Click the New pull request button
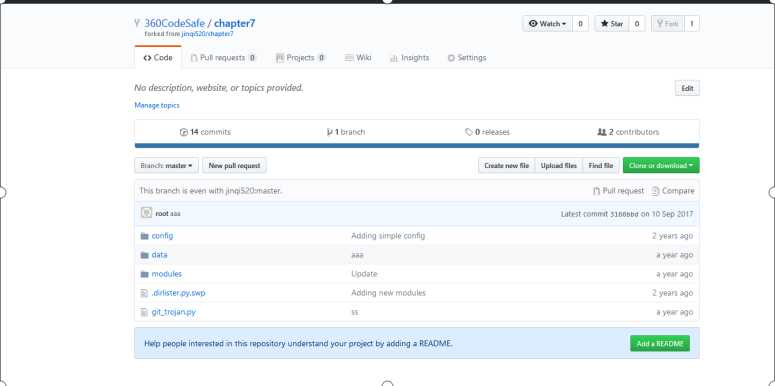 (x=234, y=166)
